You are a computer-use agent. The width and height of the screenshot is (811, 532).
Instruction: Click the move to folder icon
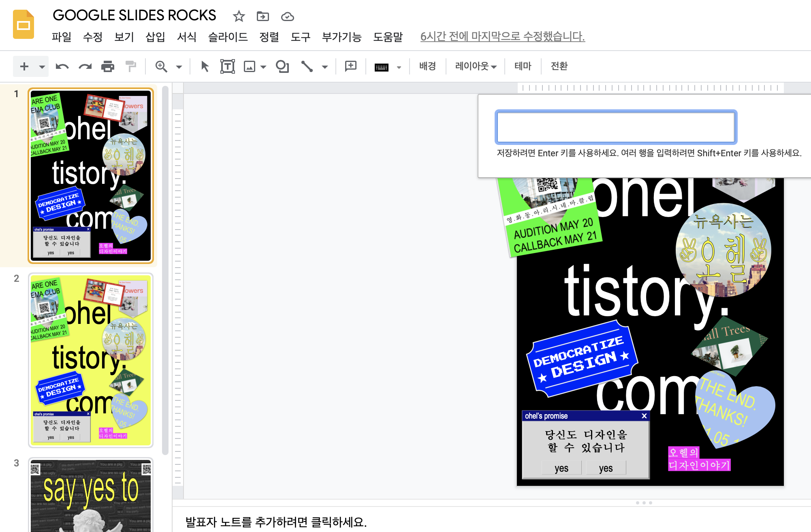263,17
